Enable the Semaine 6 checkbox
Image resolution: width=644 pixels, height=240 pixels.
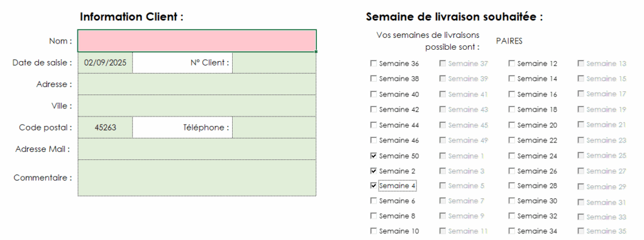pos(374,201)
